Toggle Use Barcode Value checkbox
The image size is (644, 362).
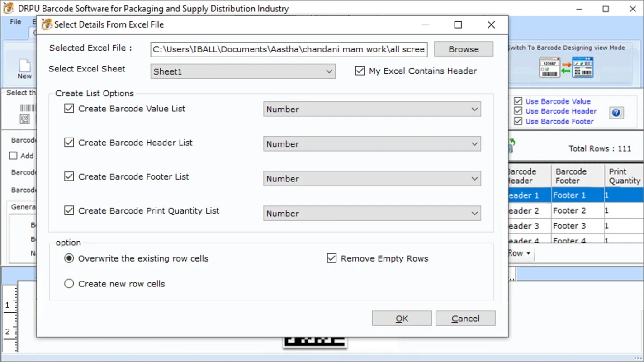click(x=518, y=101)
